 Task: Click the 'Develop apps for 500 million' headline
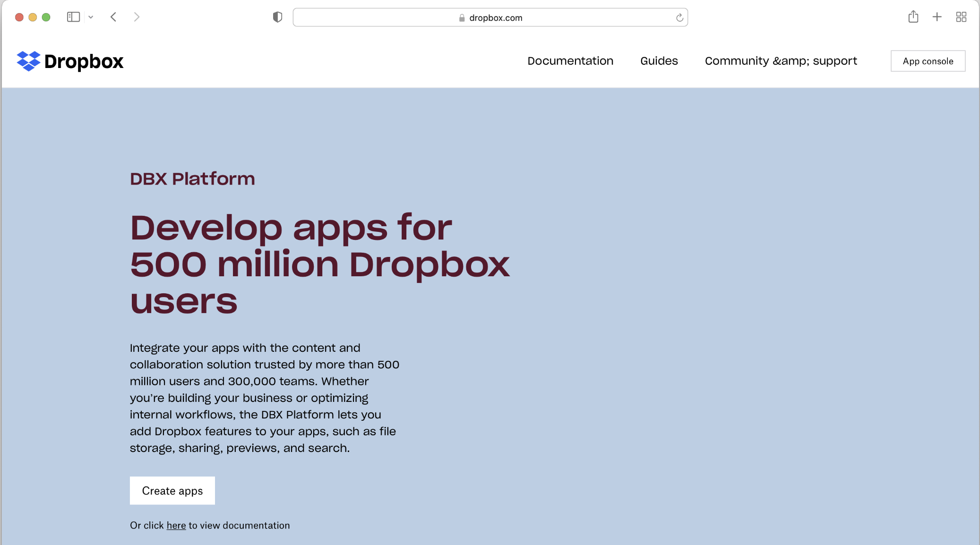coord(320,264)
